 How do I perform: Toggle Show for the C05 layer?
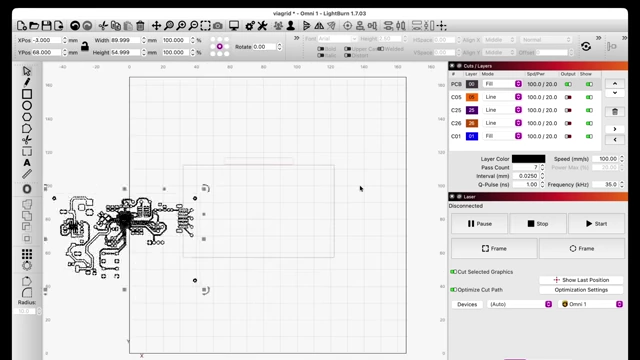coord(589,97)
